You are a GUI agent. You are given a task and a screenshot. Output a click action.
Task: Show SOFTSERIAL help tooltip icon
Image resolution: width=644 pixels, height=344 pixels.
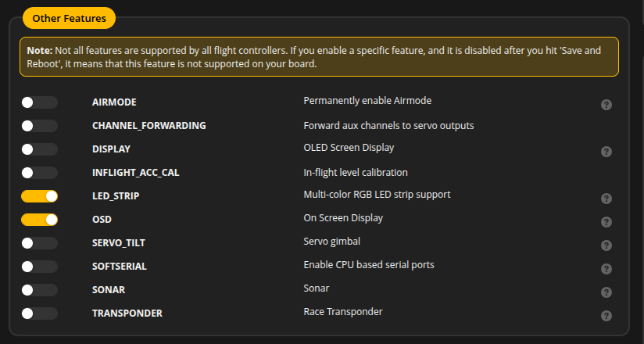click(606, 269)
